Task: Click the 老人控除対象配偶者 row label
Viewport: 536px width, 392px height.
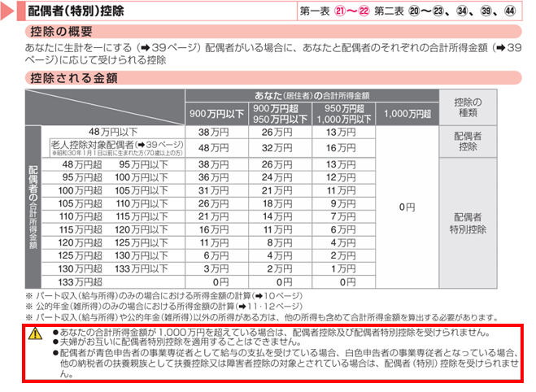Action: click(117, 148)
